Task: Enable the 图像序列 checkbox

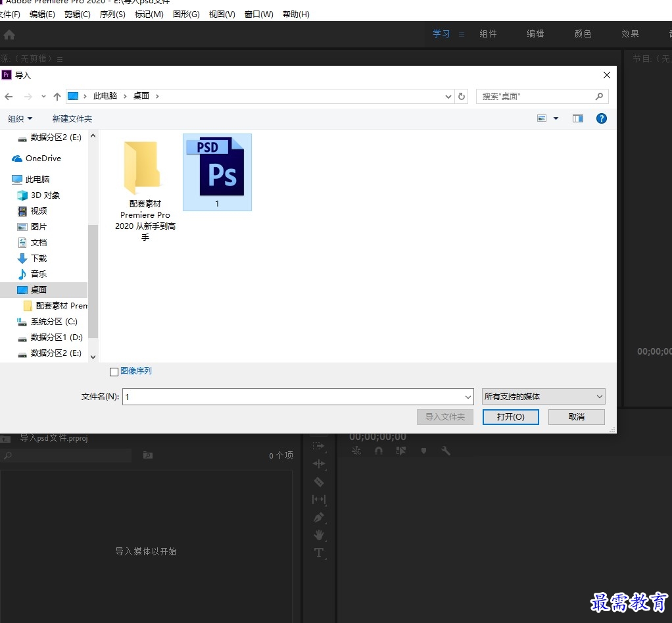Action: coord(114,372)
